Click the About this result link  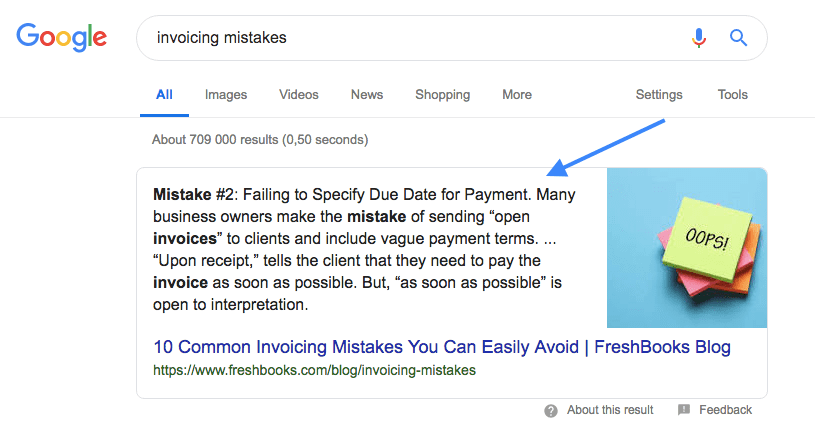(x=610, y=410)
